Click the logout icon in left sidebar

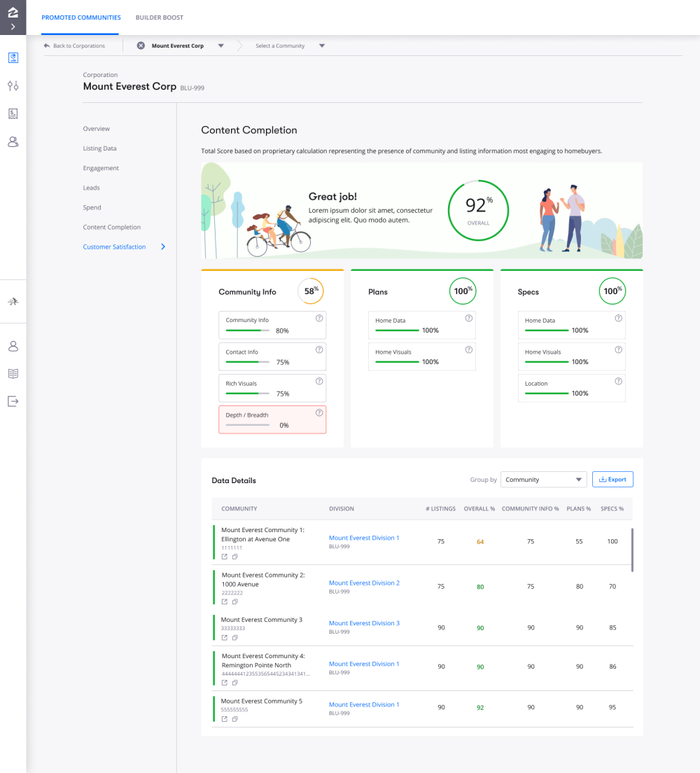pos(13,401)
